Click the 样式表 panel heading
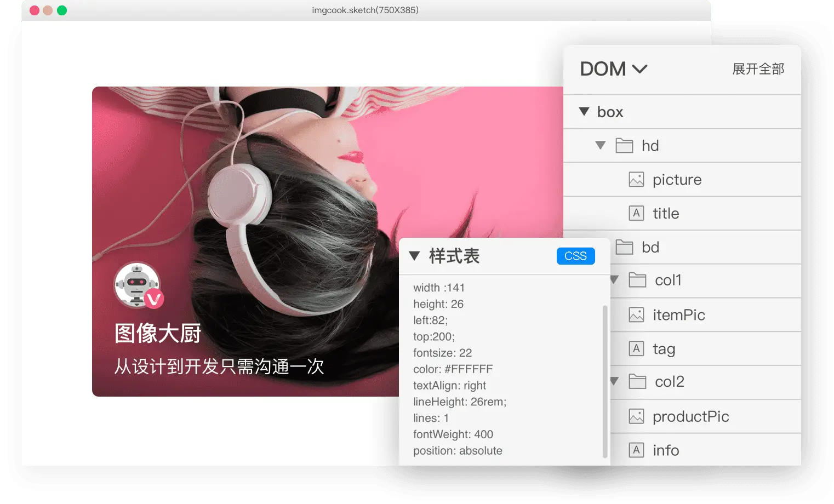The image size is (834, 504). [x=454, y=256]
